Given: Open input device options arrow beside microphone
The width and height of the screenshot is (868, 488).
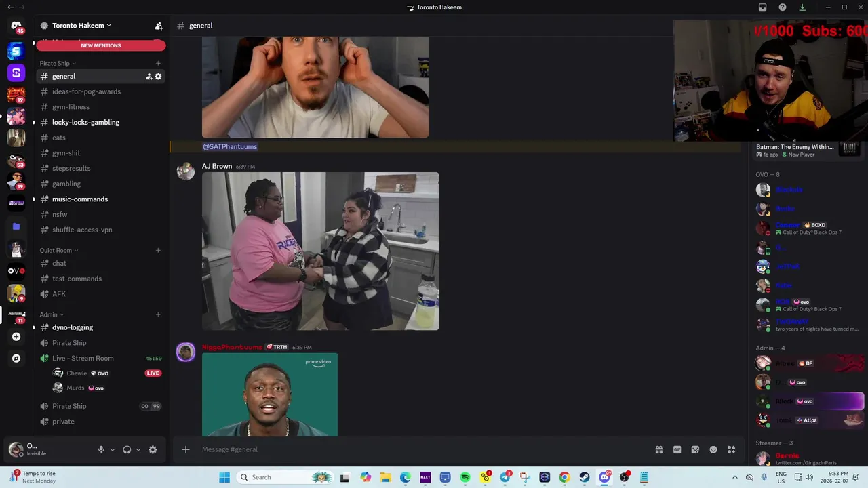Looking at the screenshot, I should click(x=113, y=449).
